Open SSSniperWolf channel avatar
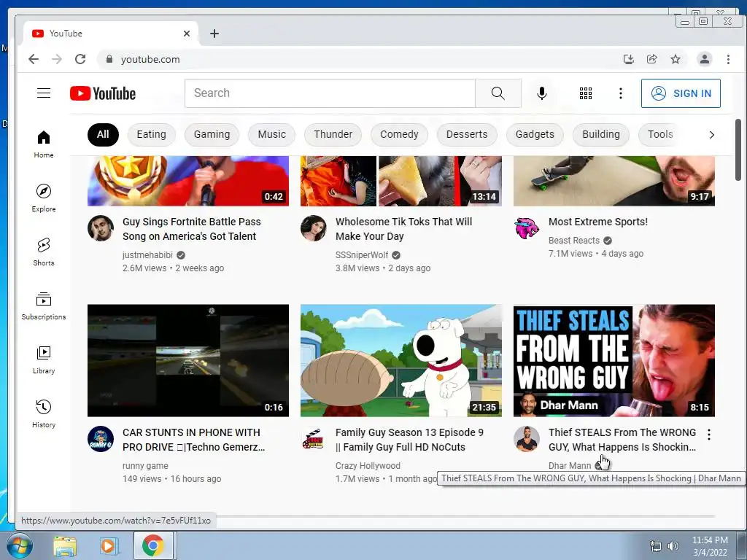Screen dimensions: 747x560 point(314,228)
